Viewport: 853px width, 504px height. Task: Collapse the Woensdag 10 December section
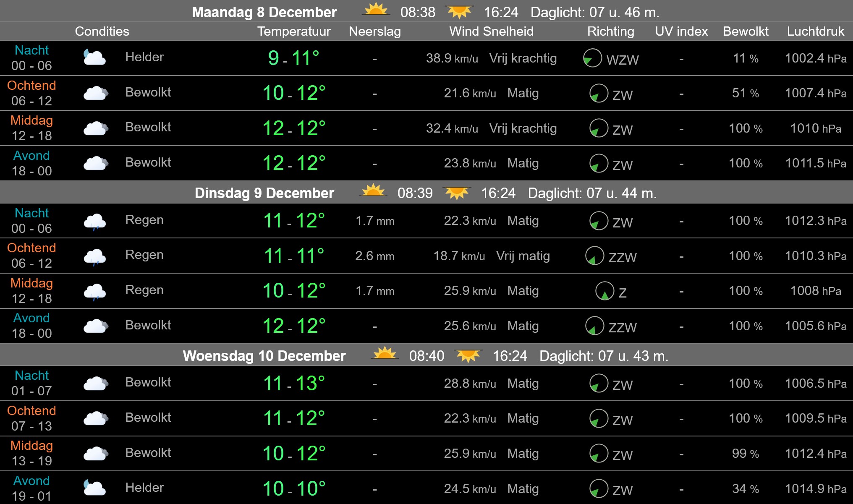pyautogui.click(x=264, y=355)
